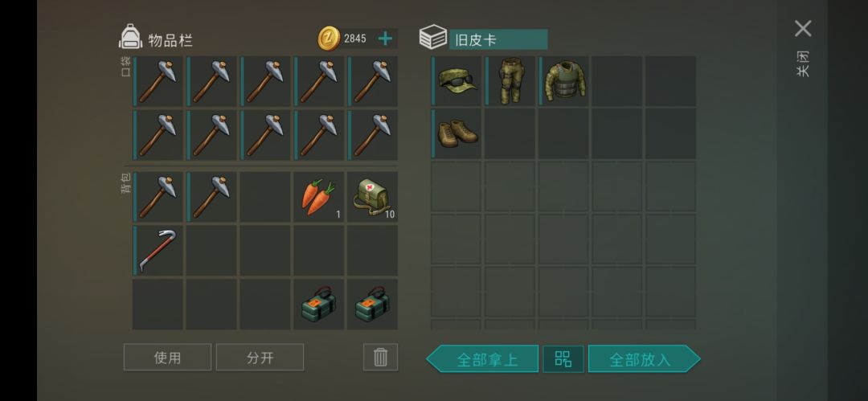The width and height of the screenshot is (868, 401).
Task: Click the gold coin balance 2845
Action: point(355,39)
